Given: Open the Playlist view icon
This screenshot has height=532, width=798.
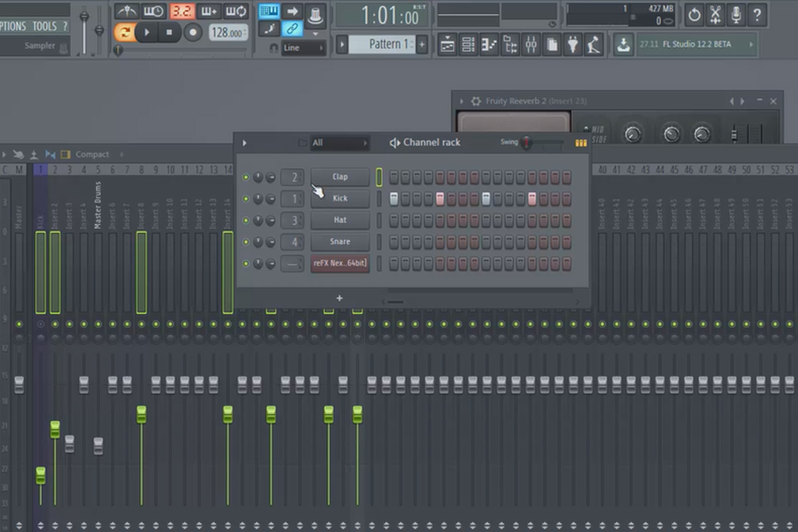Looking at the screenshot, I should point(448,45).
